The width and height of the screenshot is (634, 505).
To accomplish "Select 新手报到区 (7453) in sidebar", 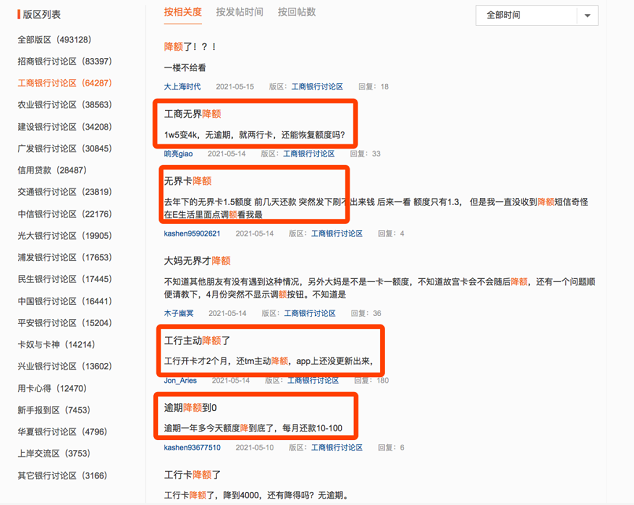I will (x=54, y=410).
